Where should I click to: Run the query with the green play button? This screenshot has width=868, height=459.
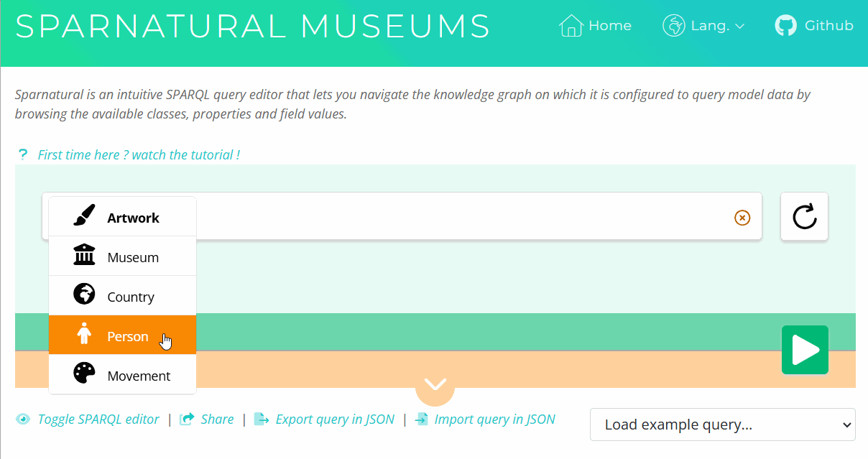(x=805, y=350)
